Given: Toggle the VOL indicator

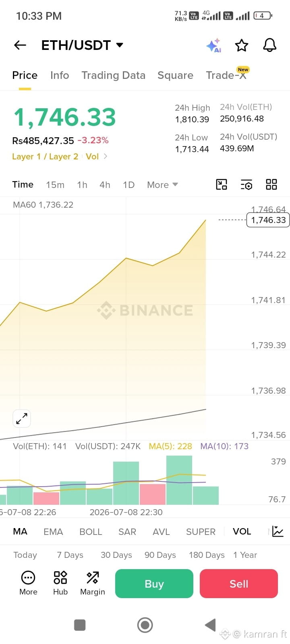Looking at the screenshot, I should (x=242, y=531).
